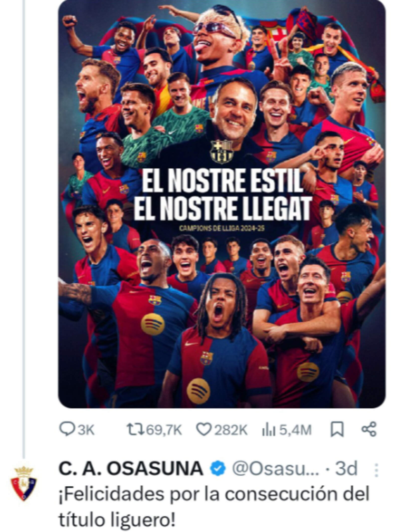This screenshot has width=399, height=532.
Task: Open the Felicidades reply tweet text
Action: point(214,506)
